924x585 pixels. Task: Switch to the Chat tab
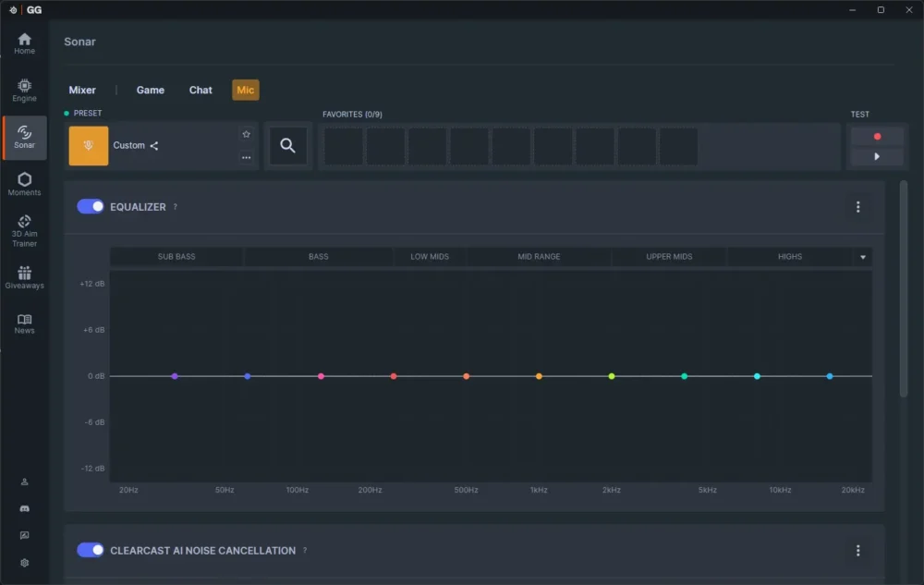coord(201,91)
